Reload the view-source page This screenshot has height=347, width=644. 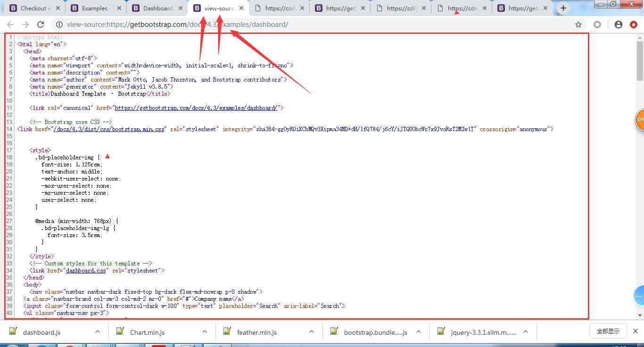click(x=41, y=25)
